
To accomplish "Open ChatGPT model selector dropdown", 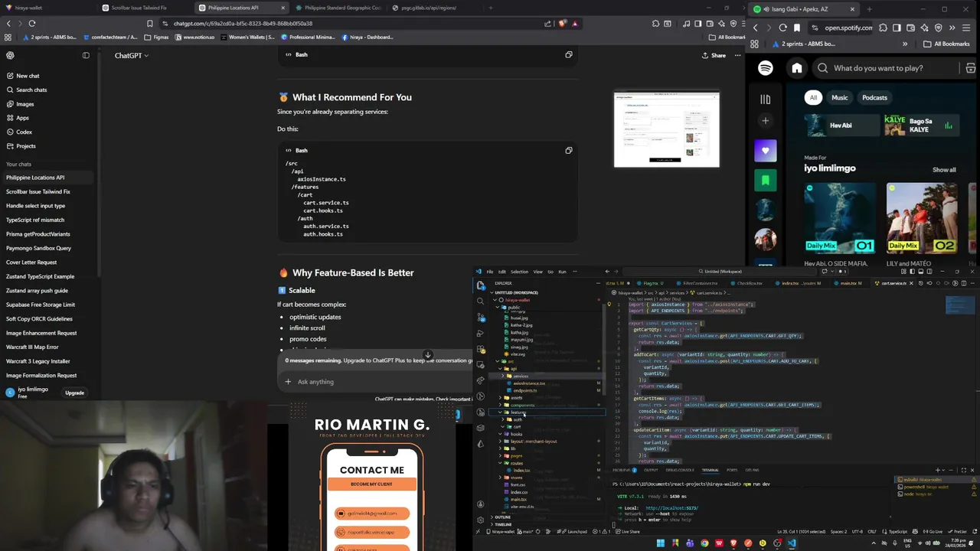I will point(132,56).
